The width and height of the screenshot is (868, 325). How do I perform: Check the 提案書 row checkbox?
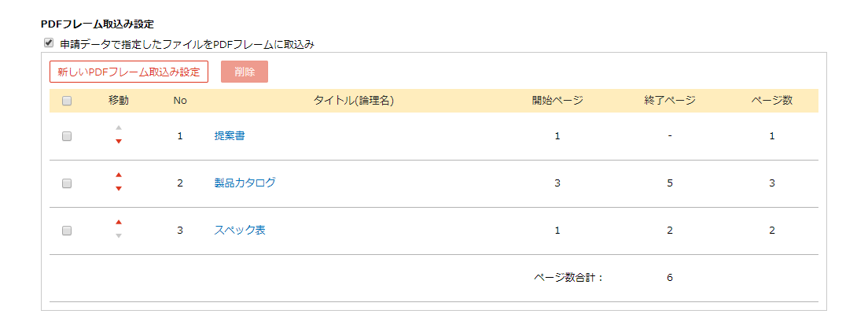67,135
